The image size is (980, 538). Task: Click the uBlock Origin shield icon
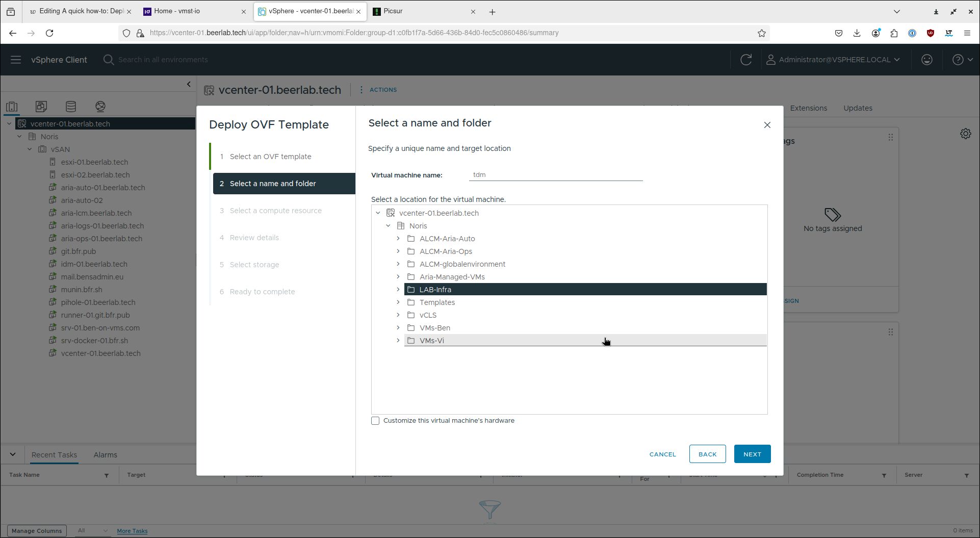[x=931, y=33]
